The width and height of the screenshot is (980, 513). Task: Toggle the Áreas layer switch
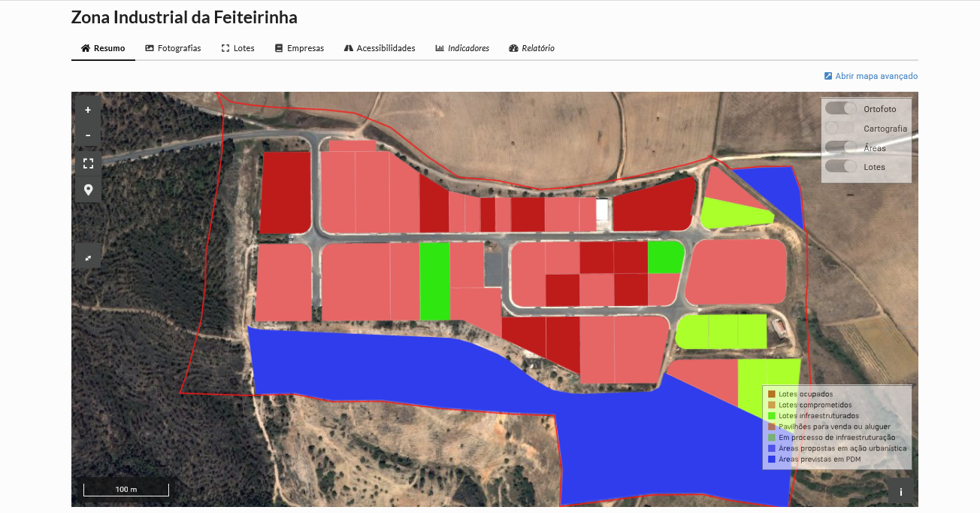click(841, 147)
